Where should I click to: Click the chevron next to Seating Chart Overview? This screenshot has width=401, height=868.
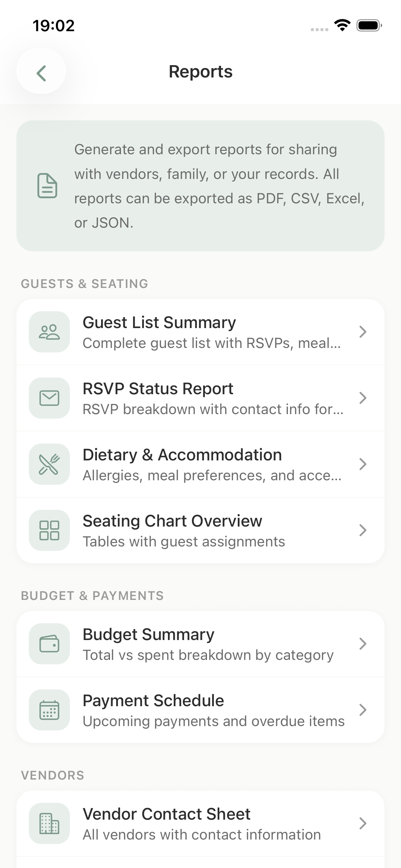[x=363, y=530]
